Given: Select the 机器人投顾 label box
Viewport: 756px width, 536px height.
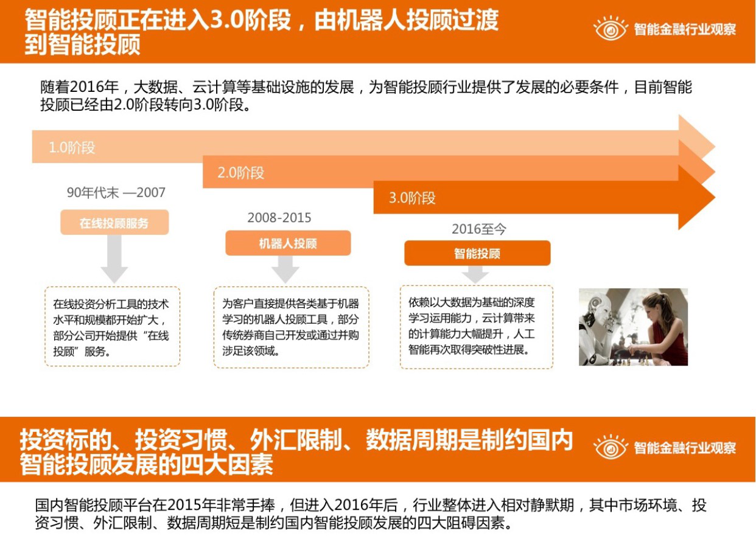Looking at the screenshot, I should pyautogui.click(x=288, y=243).
